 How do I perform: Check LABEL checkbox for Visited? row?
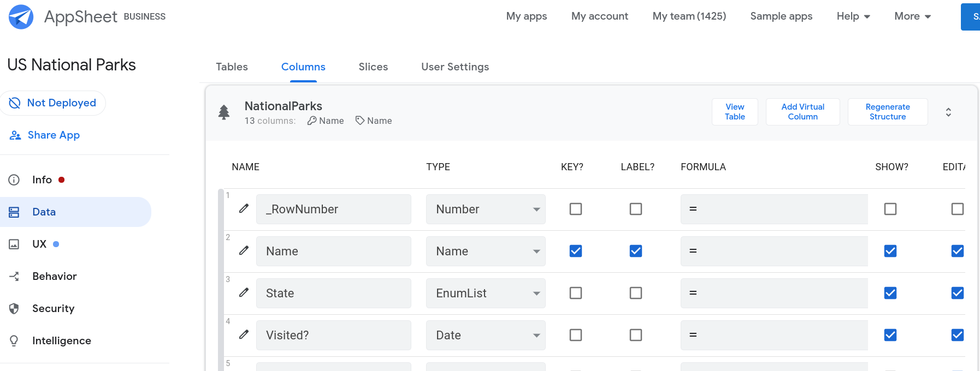(x=636, y=335)
